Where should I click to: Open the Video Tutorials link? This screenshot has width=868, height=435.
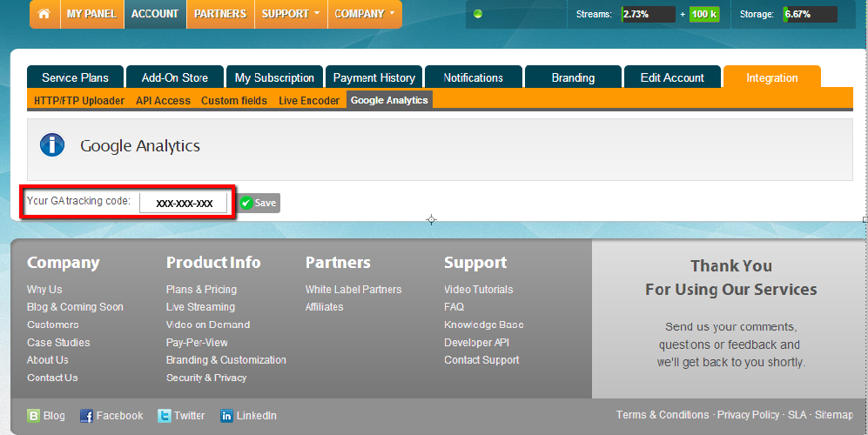pos(479,290)
